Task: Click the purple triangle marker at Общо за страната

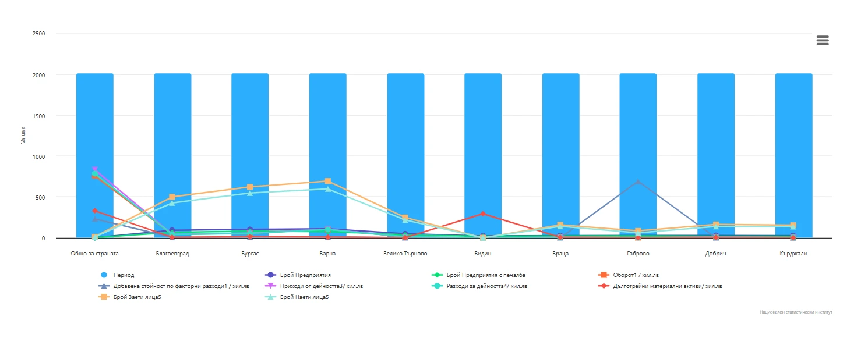Action: [x=95, y=170]
